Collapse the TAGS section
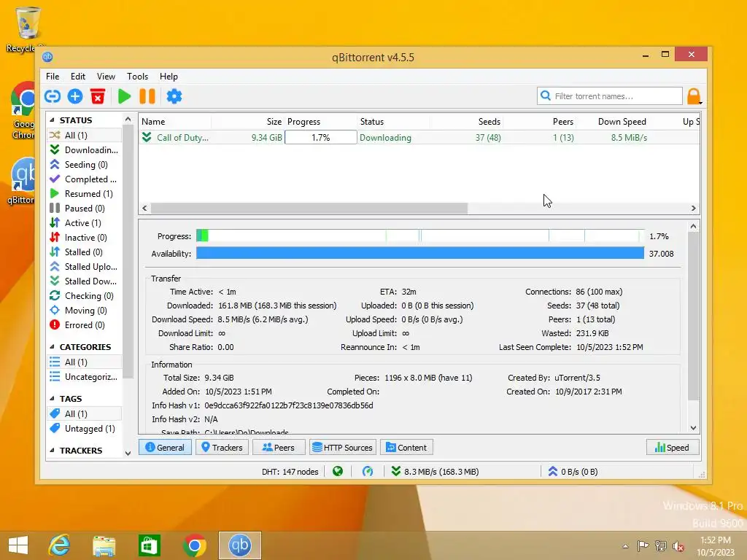747x560 pixels. click(52, 398)
